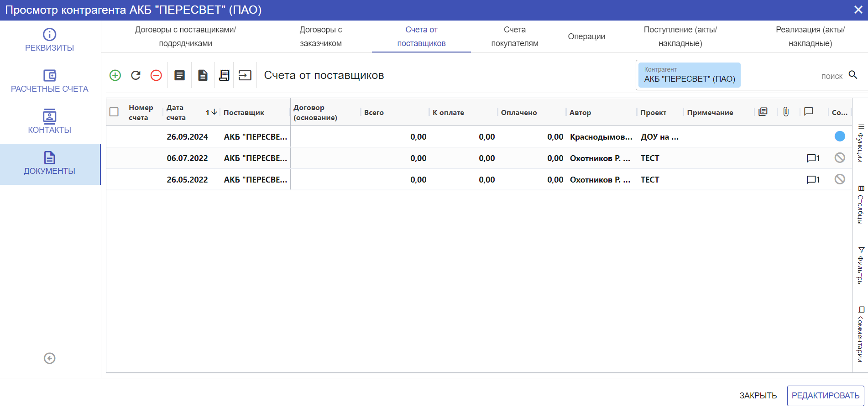868x413 pixels.
Task: Click the Номер счета column header
Action: 141,112
